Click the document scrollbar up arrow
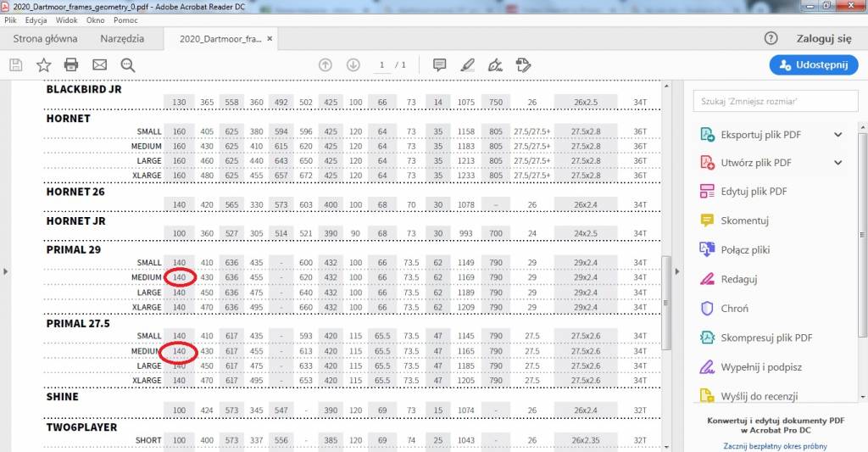The image size is (868, 452). click(x=666, y=86)
